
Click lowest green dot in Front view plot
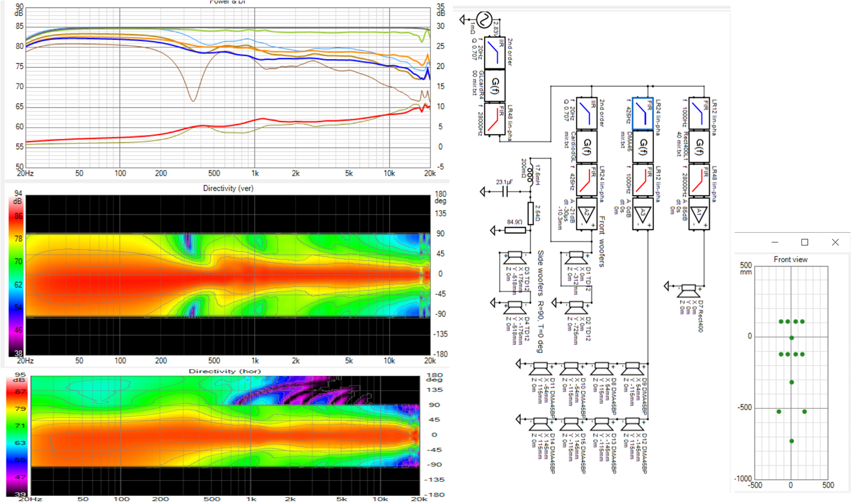click(x=791, y=441)
